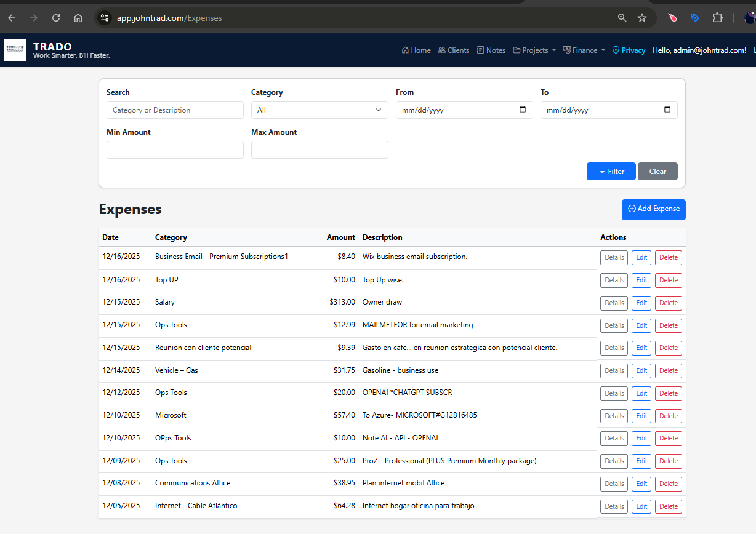Click the plus icon on Add Expense
Image resolution: width=756 pixels, height=534 pixels.
coord(631,209)
